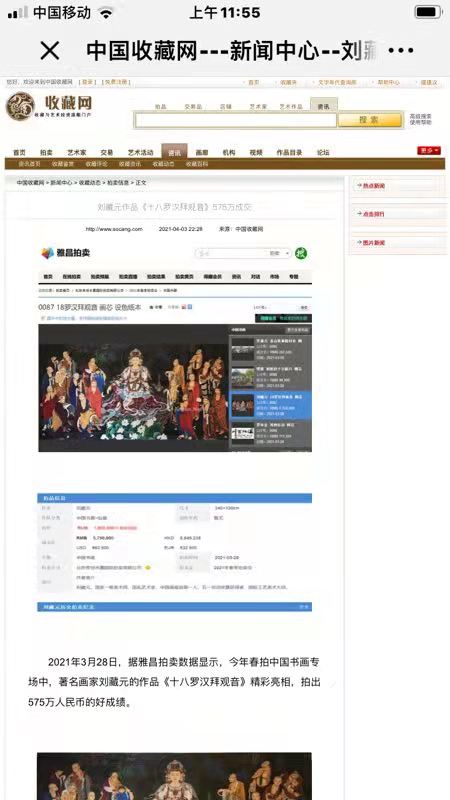Screen dimensions: 450x800
Task: Select the 店铺 search category tab
Action: click(x=226, y=107)
